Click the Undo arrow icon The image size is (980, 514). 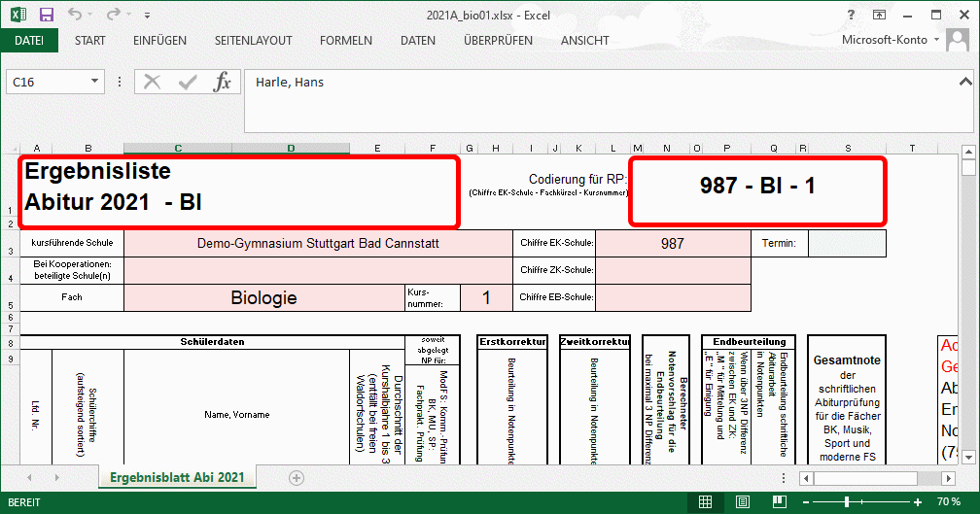pos(76,15)
